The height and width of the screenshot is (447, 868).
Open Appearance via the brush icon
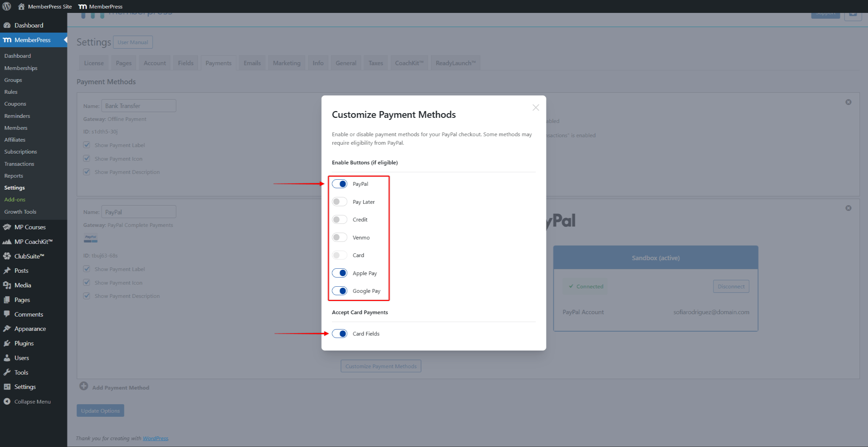pos(7,328)
